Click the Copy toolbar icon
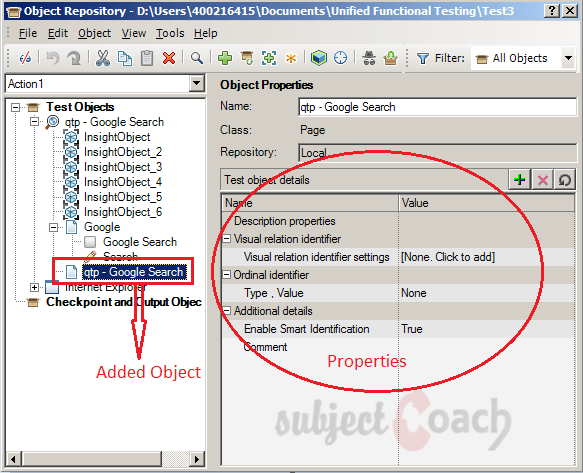 tap(125, 58)
